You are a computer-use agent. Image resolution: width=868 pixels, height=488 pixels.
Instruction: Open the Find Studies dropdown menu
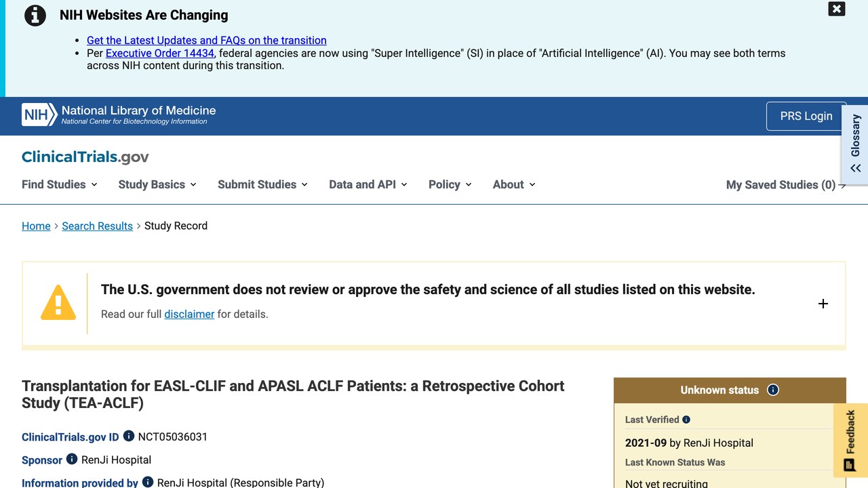(x=60, y=184)
